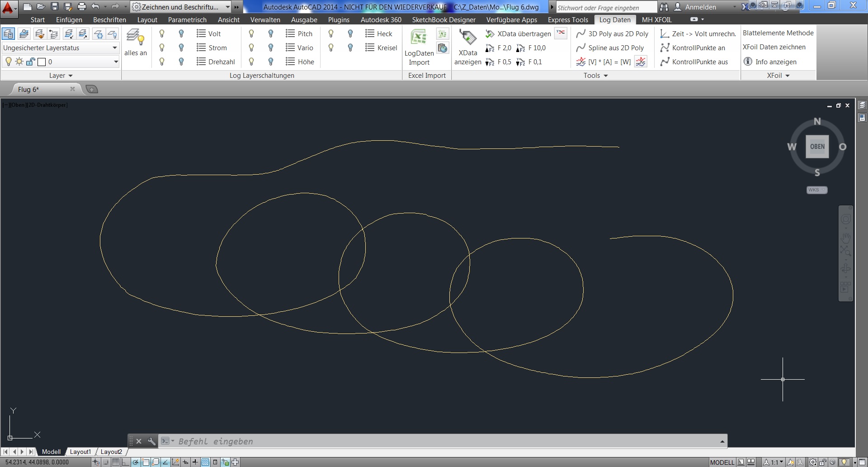Screen dimensions: 868x467
Task: Open the workspace Zeichnen und Beschriftung dropdown
Action: click(x=181, y=7)
